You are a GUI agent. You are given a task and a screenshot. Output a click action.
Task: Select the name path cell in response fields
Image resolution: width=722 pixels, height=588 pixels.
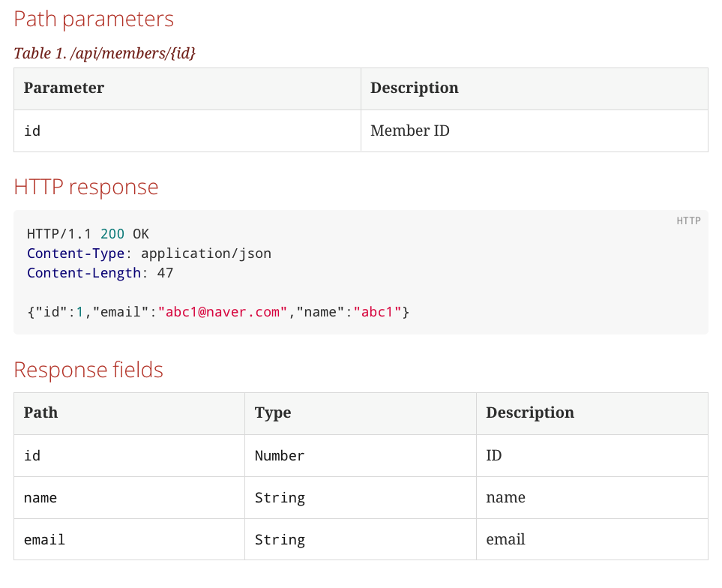130,498
